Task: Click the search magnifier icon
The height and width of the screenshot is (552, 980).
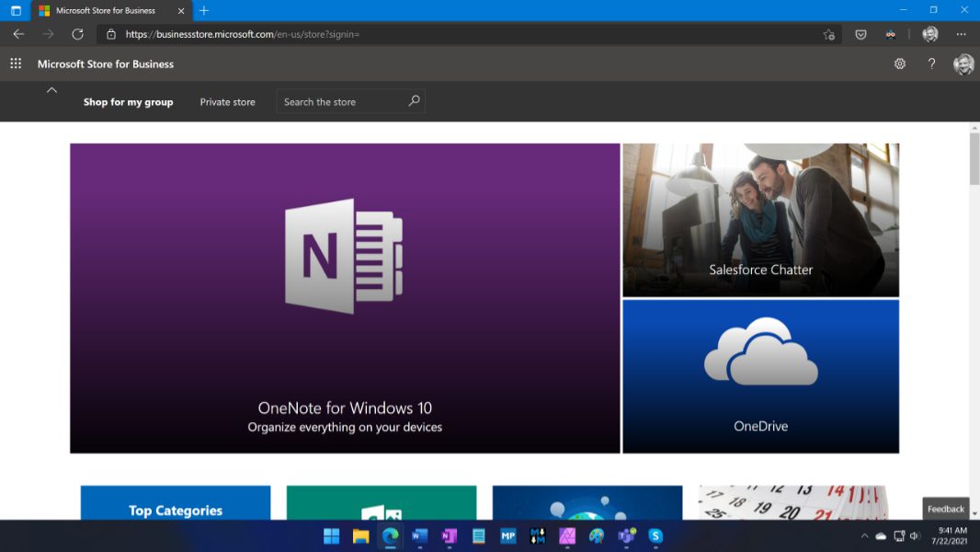Action: pyautogui.click(x=414, y=101)
